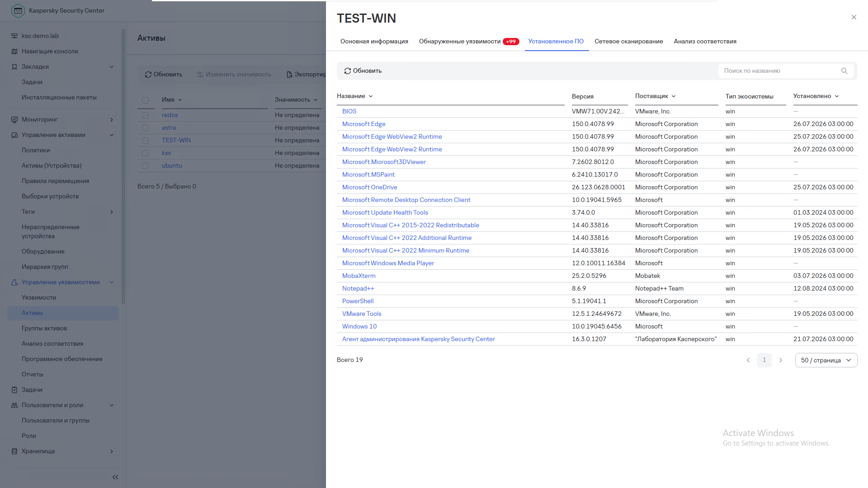
Task: Collapse the Управление активами chevron
Action: click(x=112, y=135)
